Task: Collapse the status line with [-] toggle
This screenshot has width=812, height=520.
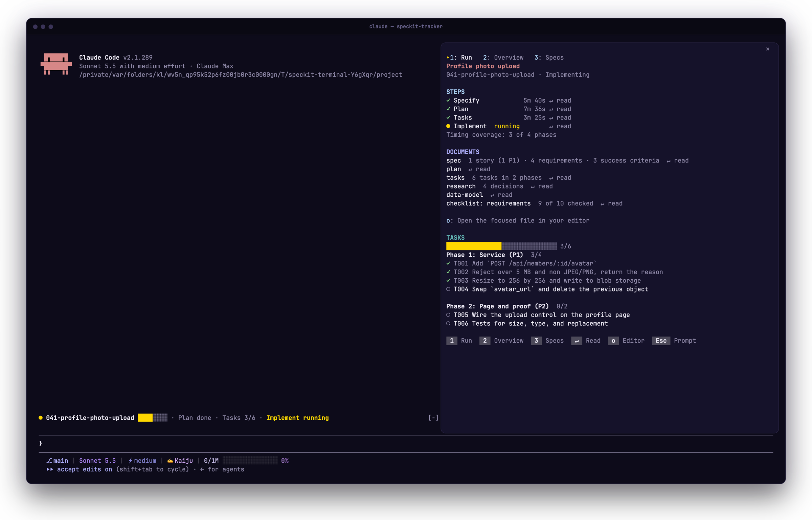Action: pos(433,418)
